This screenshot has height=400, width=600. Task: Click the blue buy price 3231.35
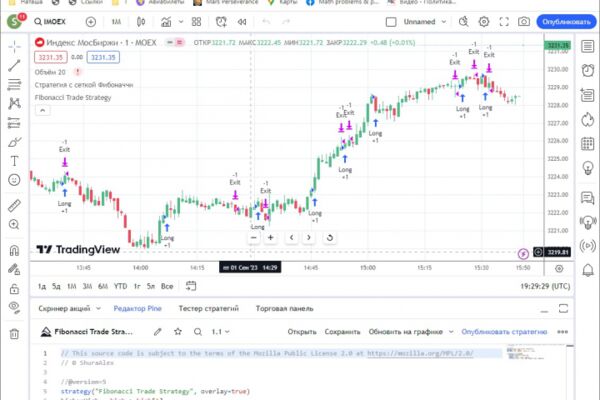103,57
